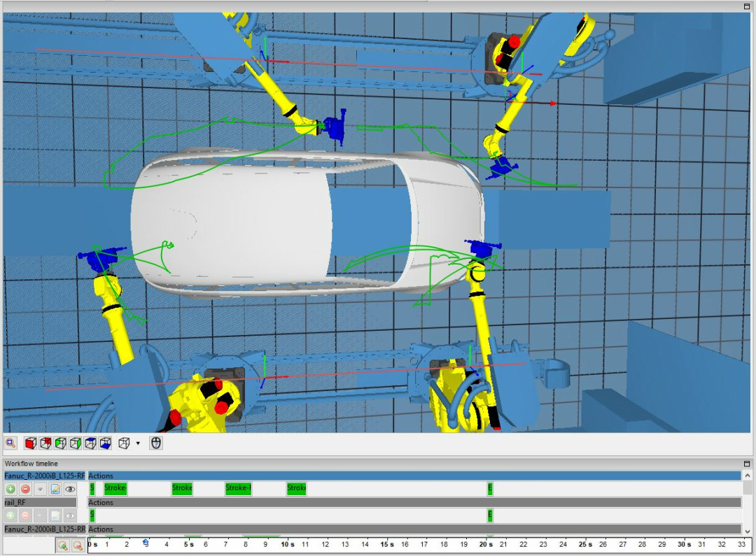Click the plain wireframe cube view icon
The image size is (756, 556).
click(124, 443)
